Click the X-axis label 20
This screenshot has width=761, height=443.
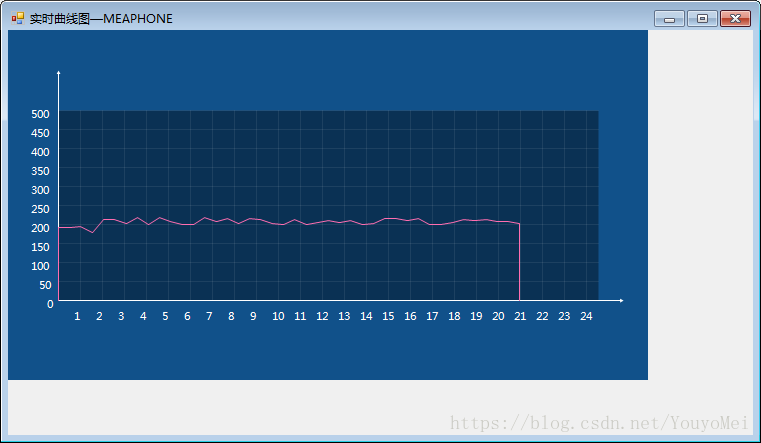point(498,316)
